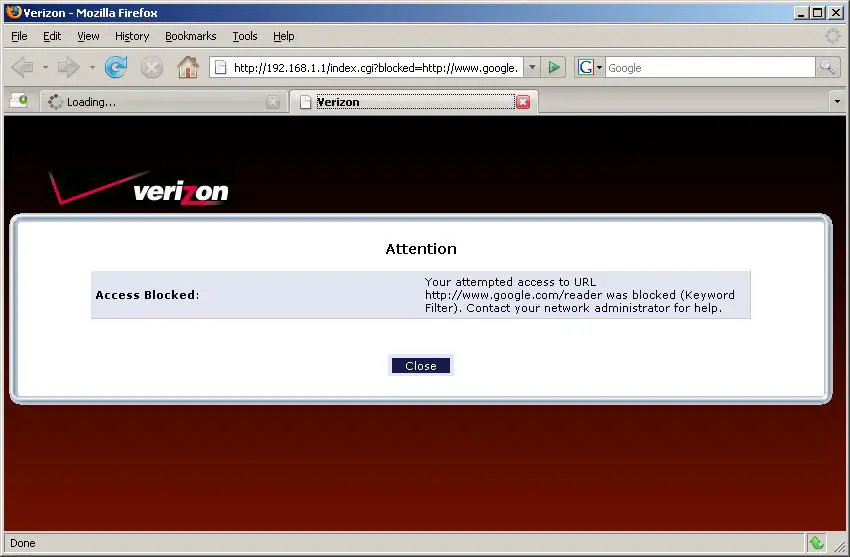Open the History menu

[x=132, y=36]
